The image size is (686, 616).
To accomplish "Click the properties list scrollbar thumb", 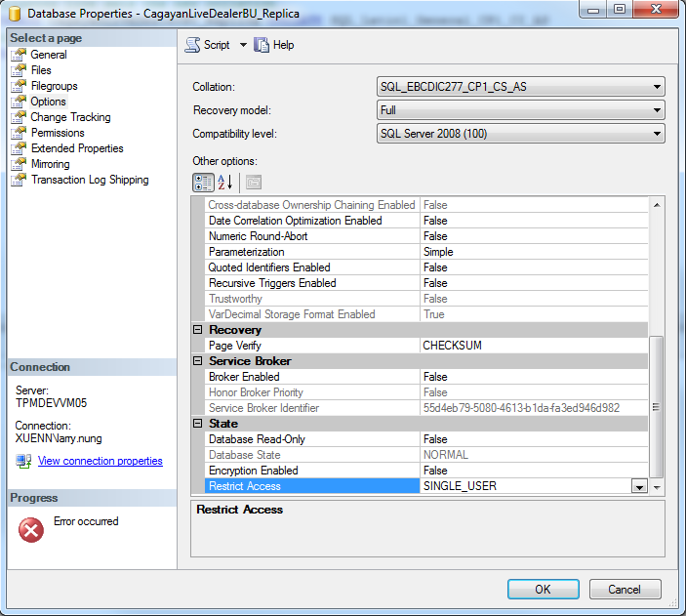I will (657, 407).
